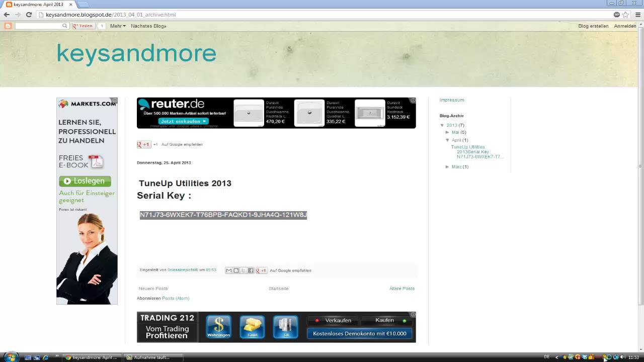The image size is (644, 362).
Task: Click the AdChoices icon on the reuter.de banner
Action: point(413,101)
